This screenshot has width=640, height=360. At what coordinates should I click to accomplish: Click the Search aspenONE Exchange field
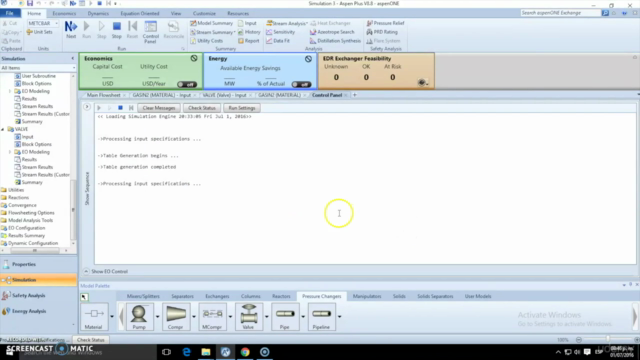(x=560, y=13)
